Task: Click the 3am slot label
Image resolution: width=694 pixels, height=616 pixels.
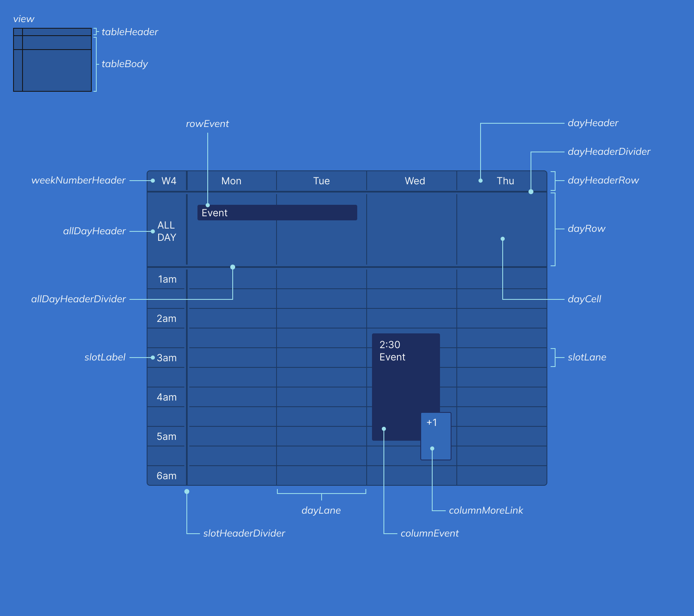Action: pos(166,357)
